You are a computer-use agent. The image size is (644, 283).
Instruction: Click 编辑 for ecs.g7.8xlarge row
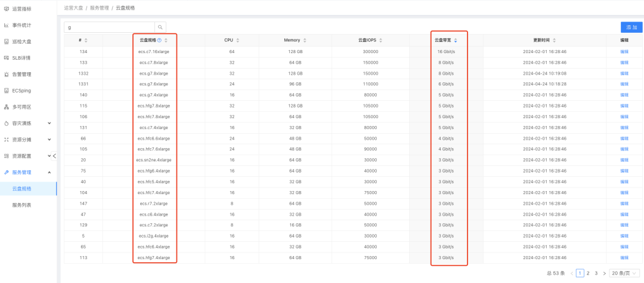(624, 73)
